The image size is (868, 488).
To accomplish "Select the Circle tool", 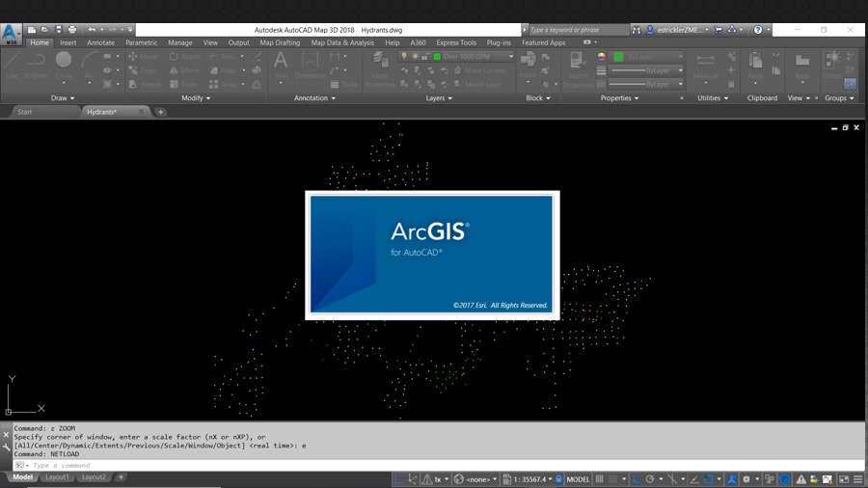I will [64, 66].
